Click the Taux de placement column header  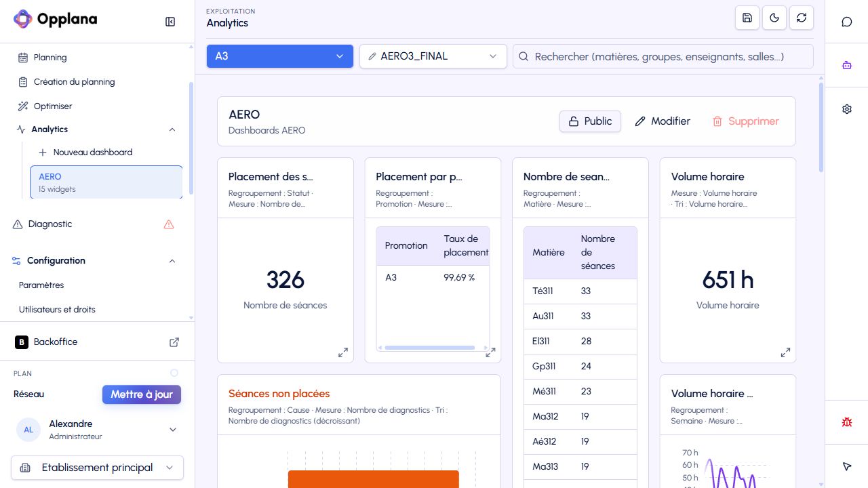(466, 246)
